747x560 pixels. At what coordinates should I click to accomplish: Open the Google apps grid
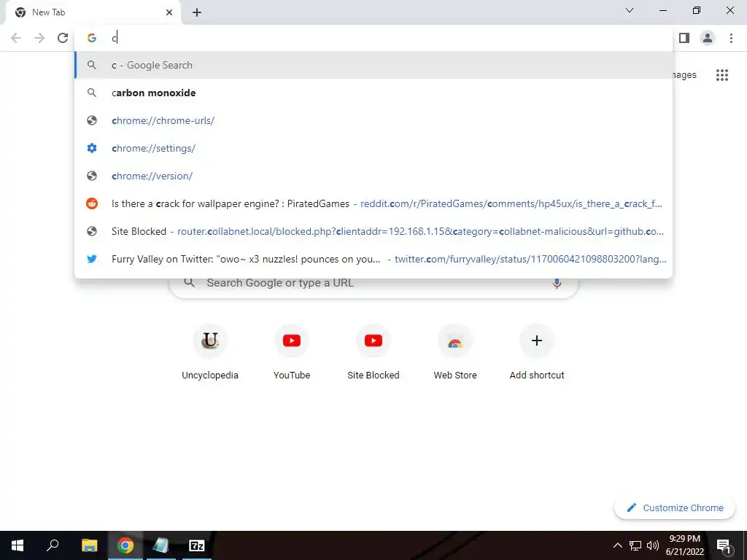tap(722, 75)
